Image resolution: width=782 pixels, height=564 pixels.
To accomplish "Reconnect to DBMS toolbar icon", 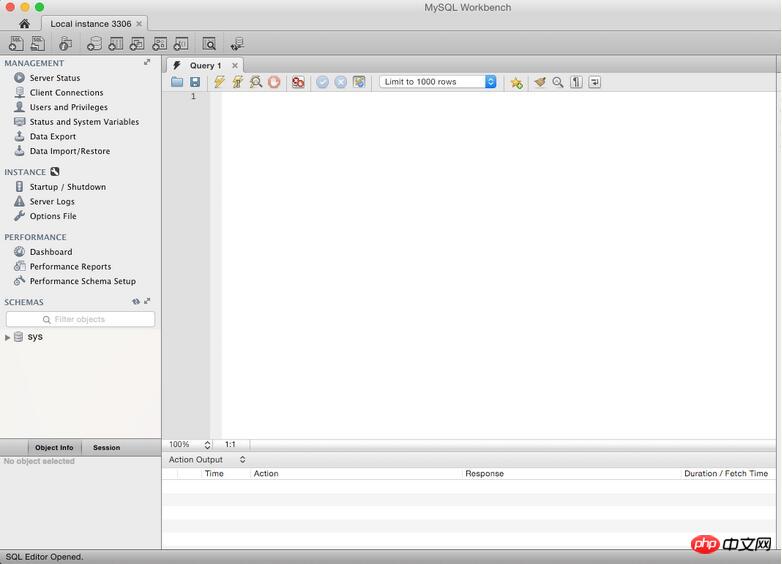I will (x=237, y=44).
